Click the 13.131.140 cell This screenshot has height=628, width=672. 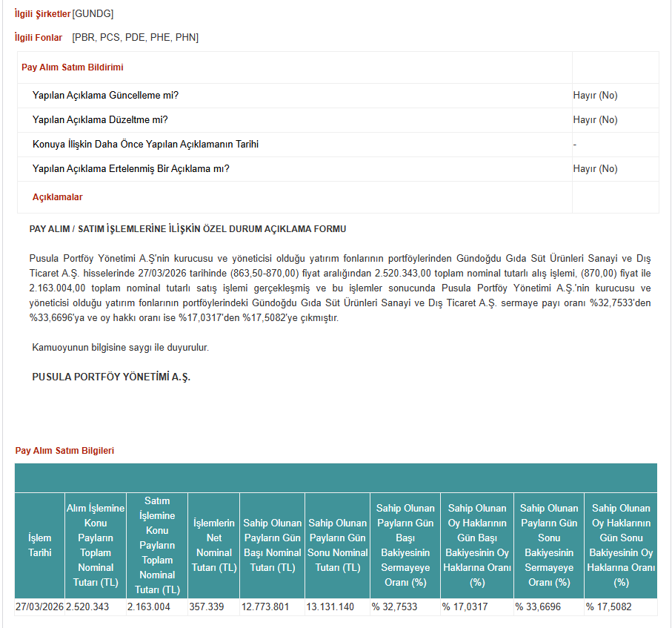pos(338,607)
